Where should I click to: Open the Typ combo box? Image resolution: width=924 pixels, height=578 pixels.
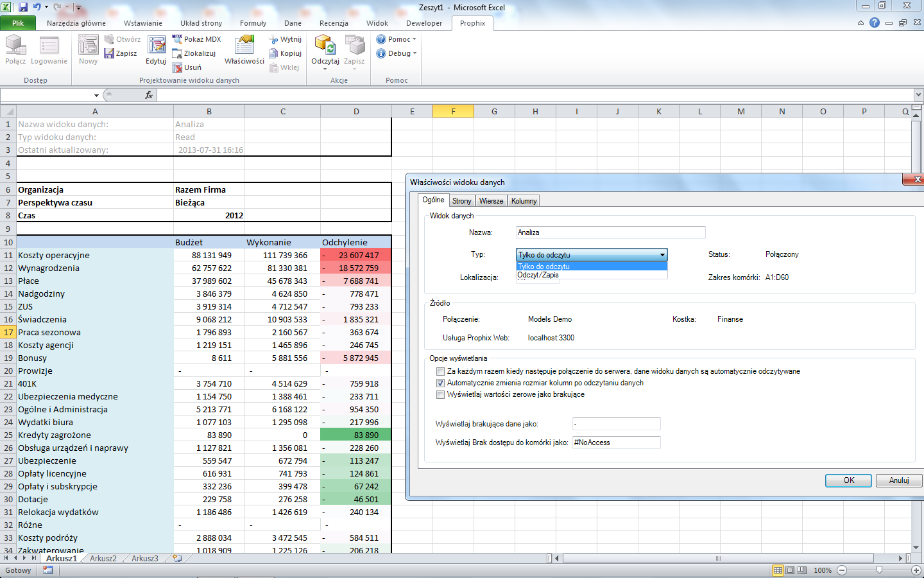592,255
